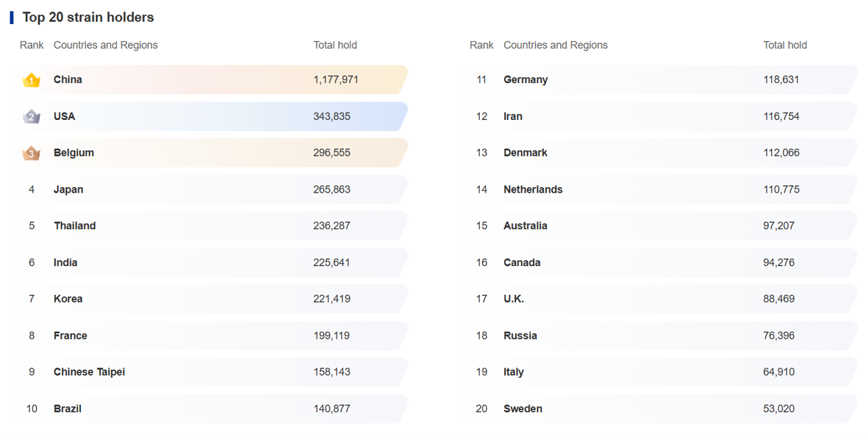The image size is (868, 434).
Task: Click on Belgium in the ranking
Action: [74, 153]
